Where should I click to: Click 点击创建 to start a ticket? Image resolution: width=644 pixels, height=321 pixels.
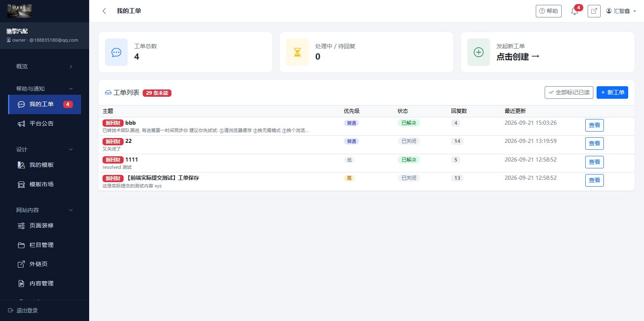click(518, 57)
